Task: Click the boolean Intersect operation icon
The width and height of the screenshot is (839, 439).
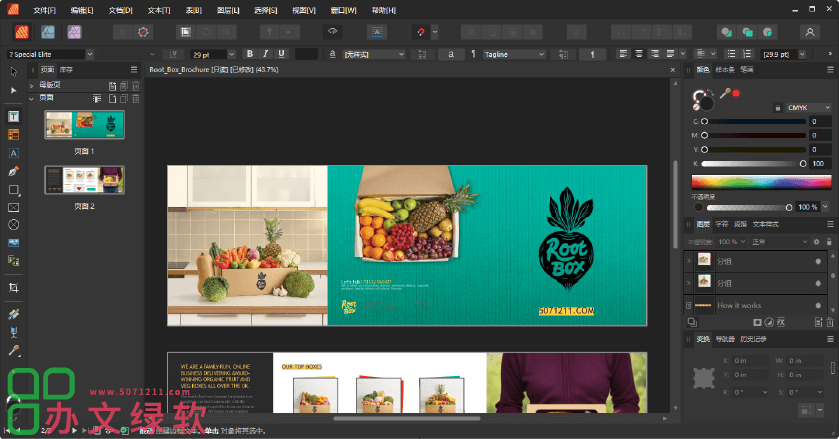Action: click(767, 33)
